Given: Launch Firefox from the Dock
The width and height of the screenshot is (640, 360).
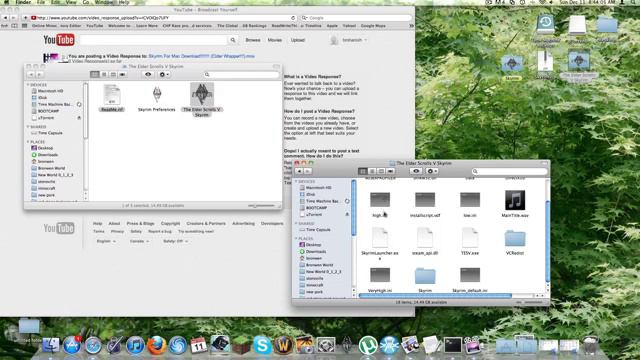Looking at the screenshot, I should click(x=156, y=345).
